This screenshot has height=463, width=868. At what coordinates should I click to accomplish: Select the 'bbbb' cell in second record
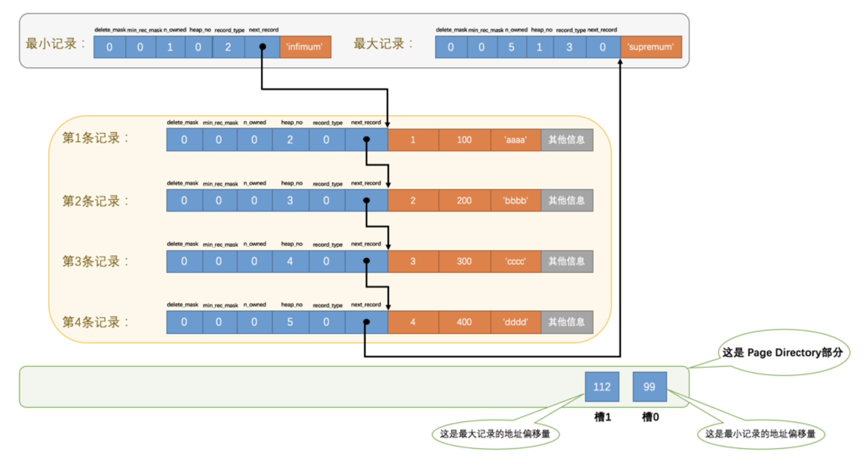coord(515,201)
